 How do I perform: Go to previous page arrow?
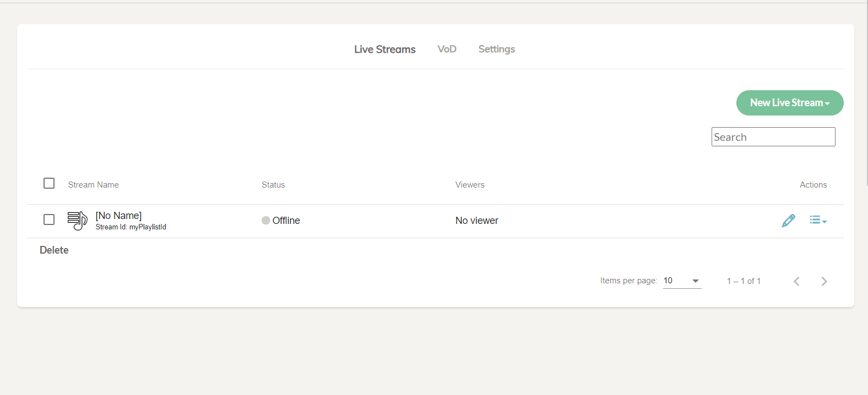pyautogui.click(x=796, y=281)
